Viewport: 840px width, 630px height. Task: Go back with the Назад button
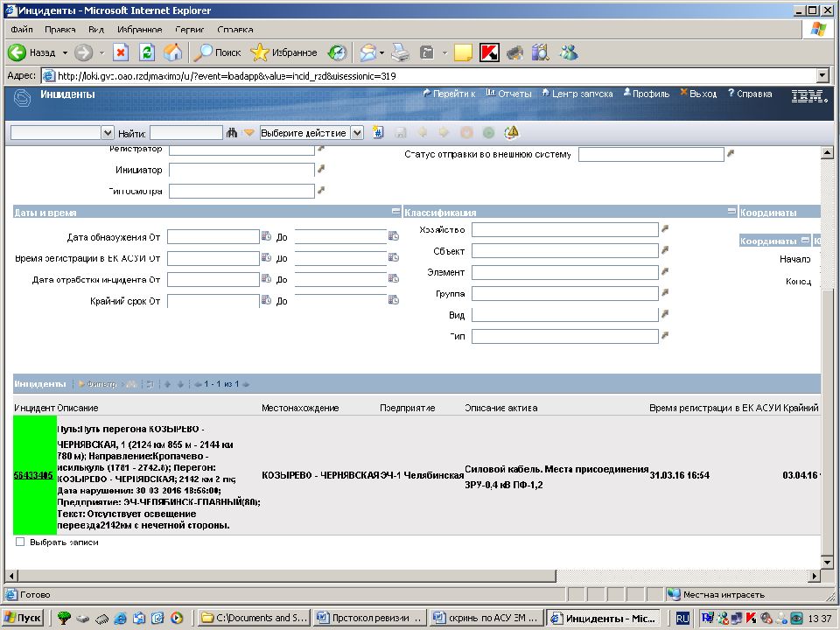31,52
